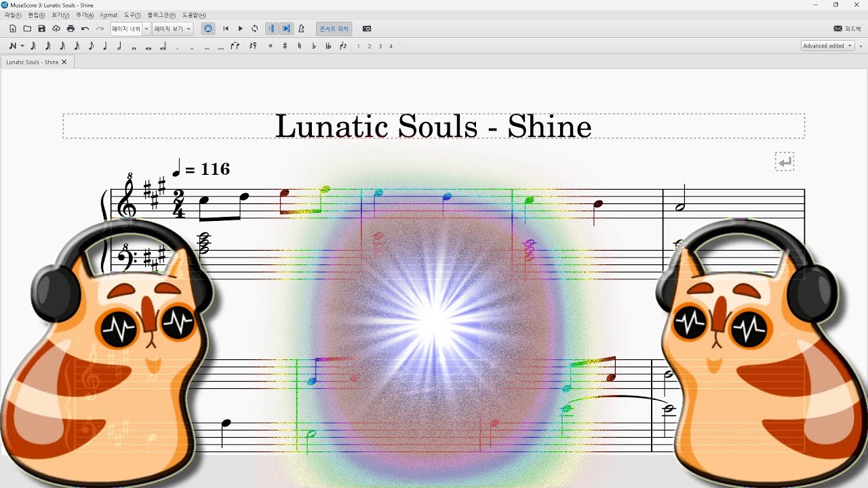Redo the last undone action

(100, 28)
